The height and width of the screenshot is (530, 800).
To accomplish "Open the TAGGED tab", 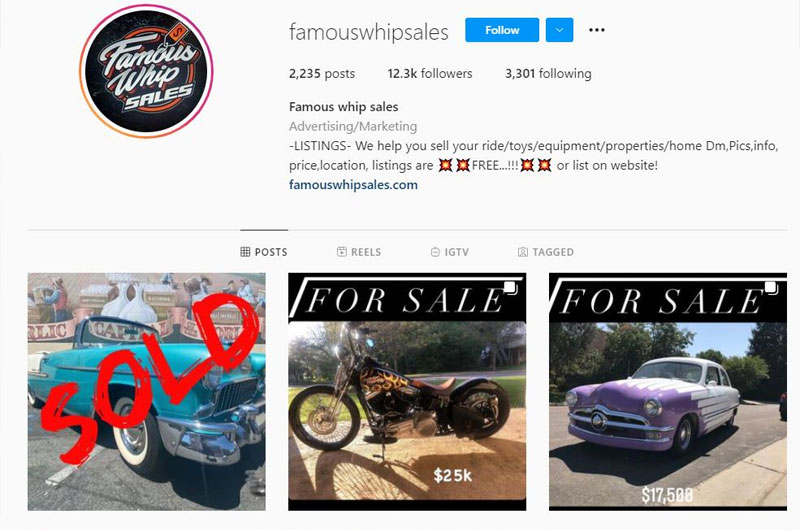I will point(546,252).
